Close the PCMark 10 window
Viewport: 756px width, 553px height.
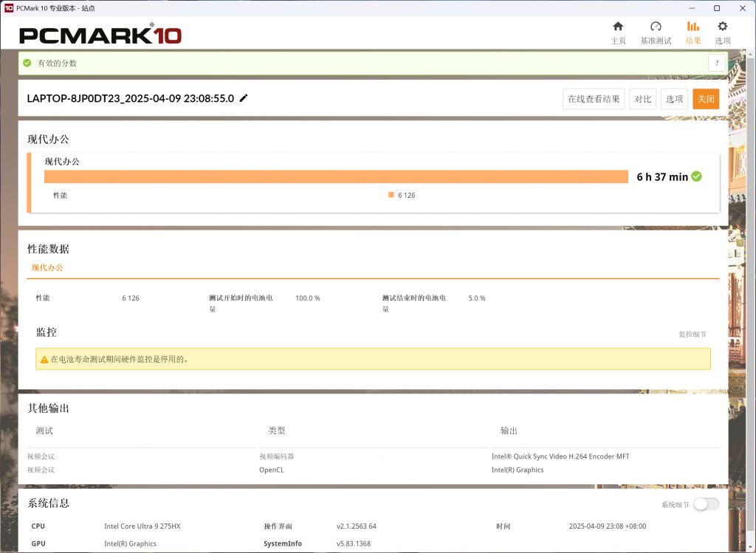tap(743, 8)
